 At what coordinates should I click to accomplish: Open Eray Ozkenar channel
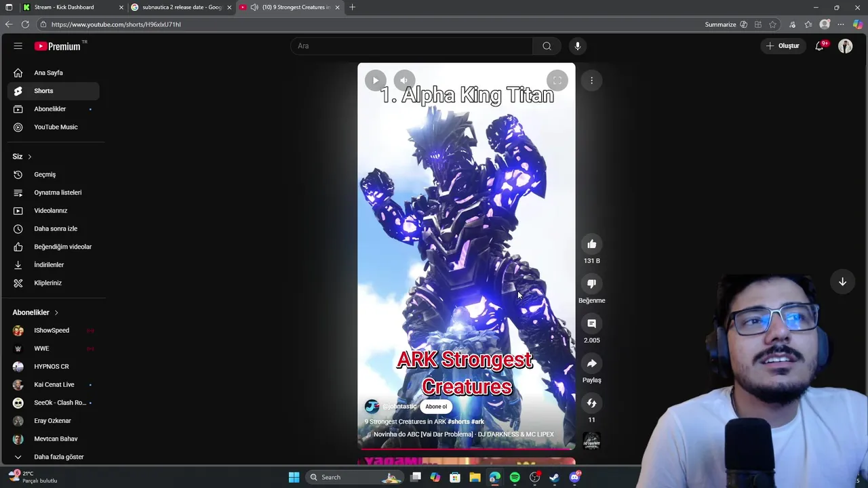pos(53,421)
